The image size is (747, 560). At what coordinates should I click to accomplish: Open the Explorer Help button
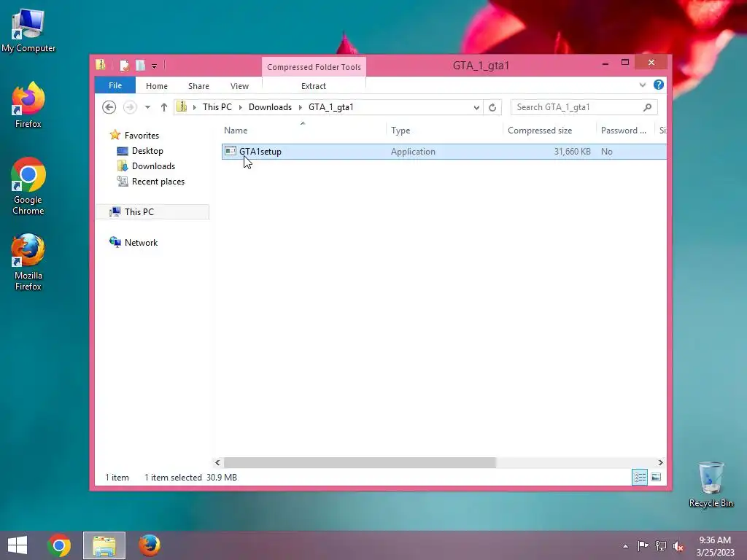point(659,85)
